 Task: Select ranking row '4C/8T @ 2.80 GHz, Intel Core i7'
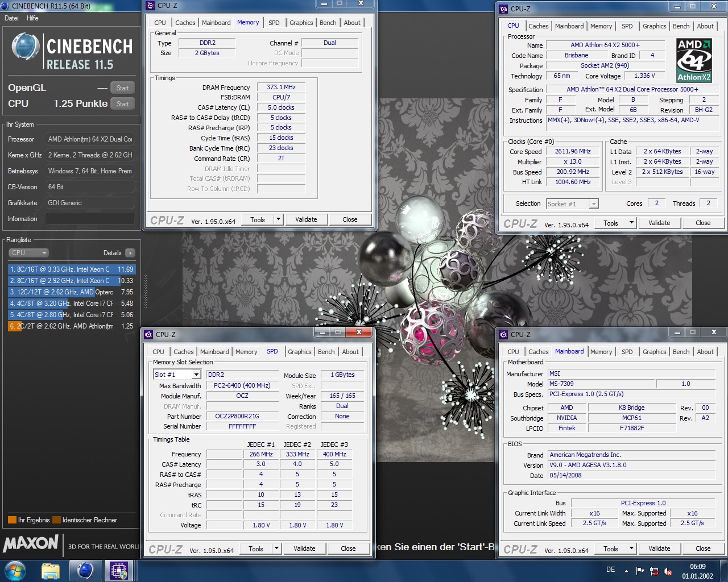tap(72, 315)
